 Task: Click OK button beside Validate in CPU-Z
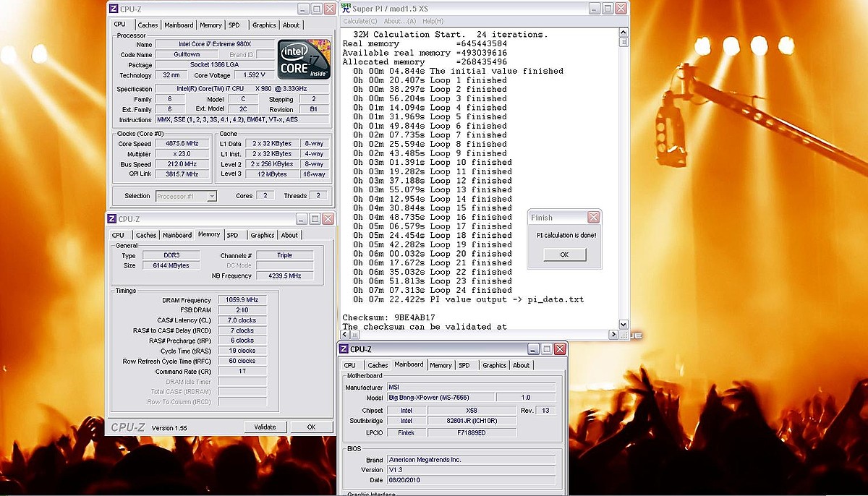[311, 427]
